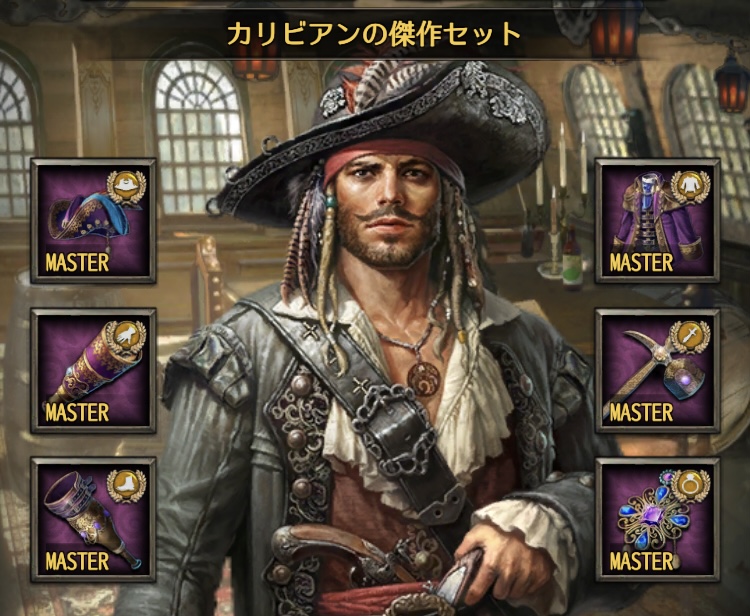The height and width of the screenshot is (616, 750).
Task: Click the pirate's round pendant necklace
Action: (x=423, y=379)
